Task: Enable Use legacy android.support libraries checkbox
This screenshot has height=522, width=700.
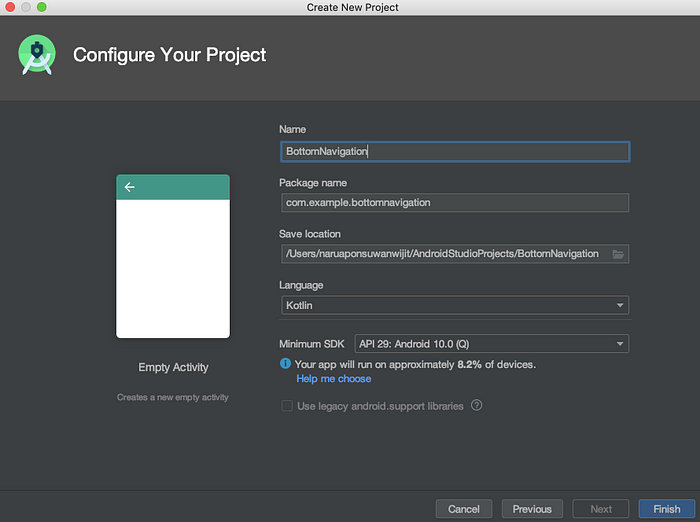Action: tap(287, 406)
